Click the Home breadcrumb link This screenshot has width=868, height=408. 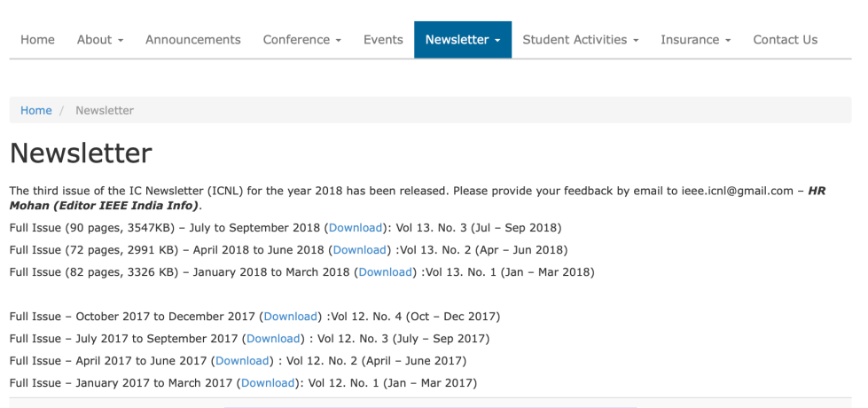[x=36, y=110]
